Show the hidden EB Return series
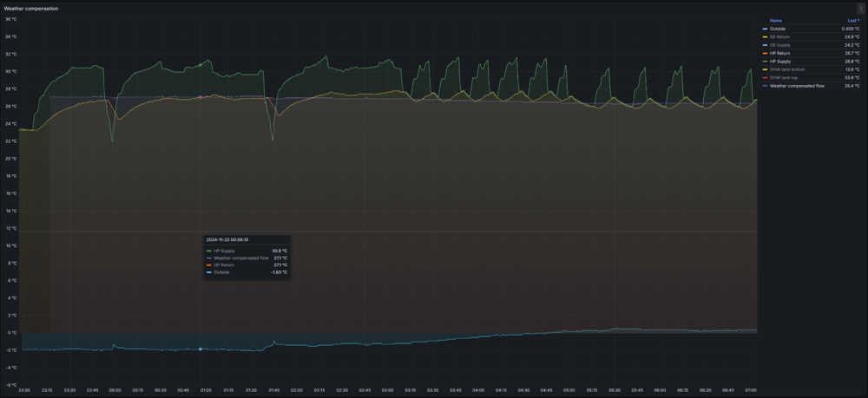This screenshot has height=398, width=868. (780, 36)
